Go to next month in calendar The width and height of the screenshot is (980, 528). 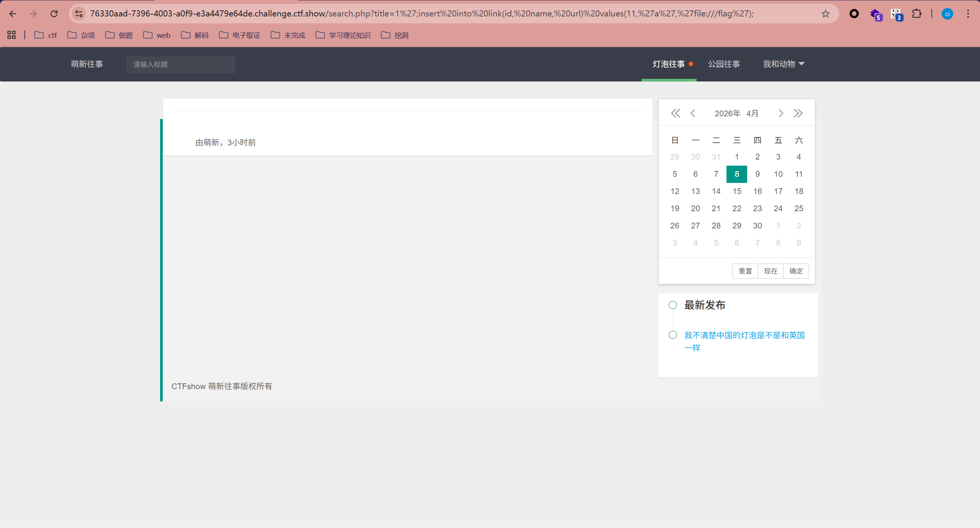780,113
